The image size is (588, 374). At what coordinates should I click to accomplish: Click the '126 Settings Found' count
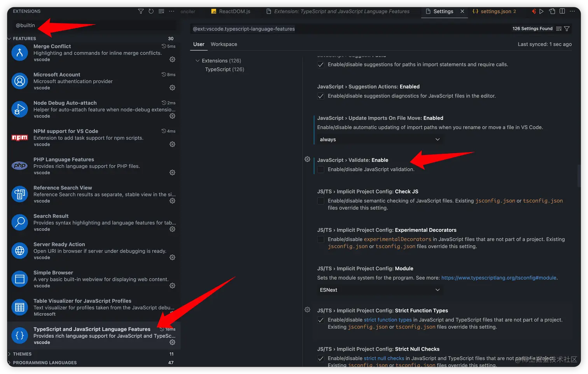coord(532,29)
